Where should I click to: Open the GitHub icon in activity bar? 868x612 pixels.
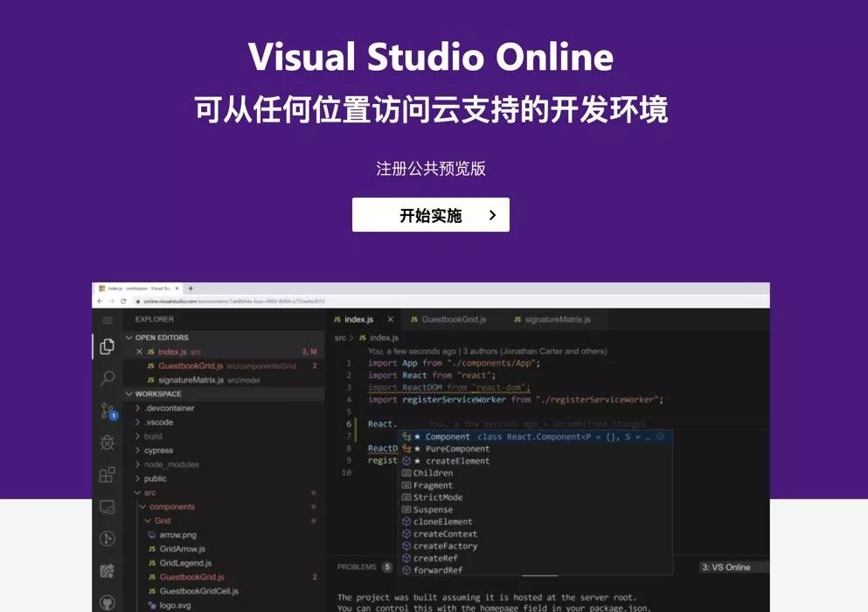point(108,602)
